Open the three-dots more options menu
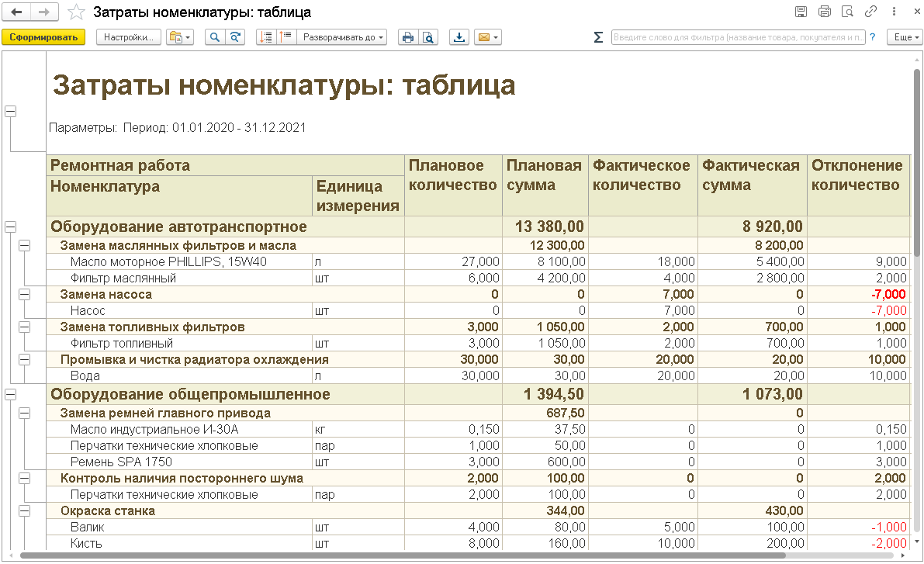The image size is (924, 564). (894, 11)
